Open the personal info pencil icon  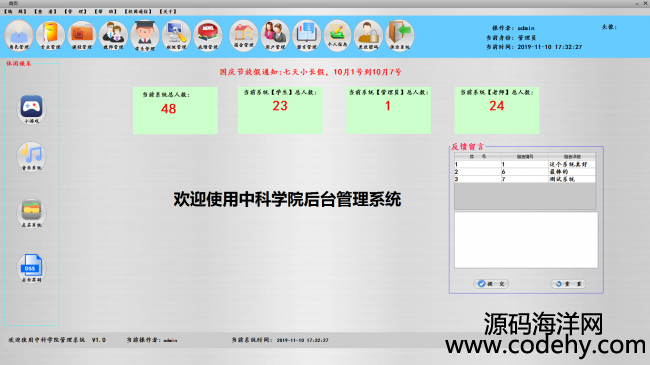pyautogui.click(x=337, y=36)
